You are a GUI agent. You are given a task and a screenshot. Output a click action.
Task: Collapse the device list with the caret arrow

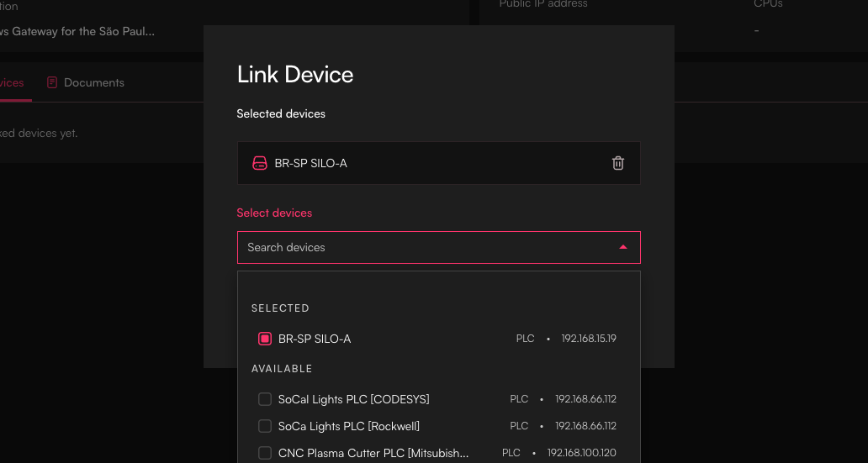(x=623, y=247)
